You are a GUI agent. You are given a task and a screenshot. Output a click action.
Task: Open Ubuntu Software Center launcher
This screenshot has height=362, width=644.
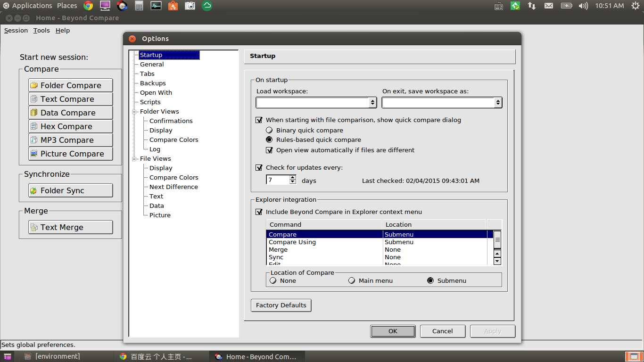point(173,6)
